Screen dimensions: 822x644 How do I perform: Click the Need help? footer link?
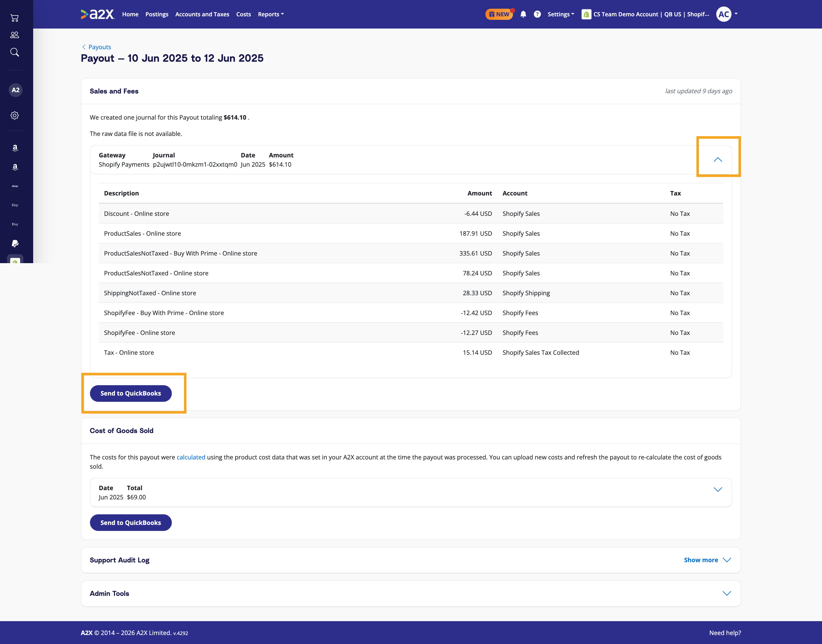point(725,633)
